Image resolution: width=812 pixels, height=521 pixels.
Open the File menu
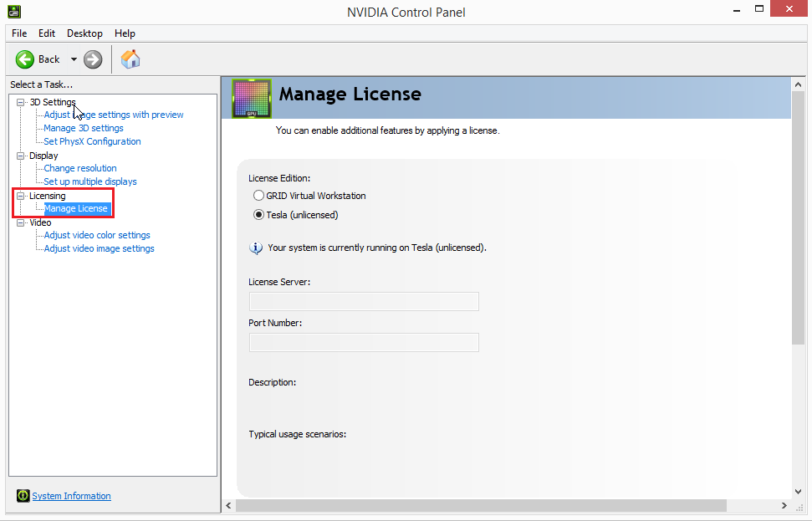(18, 33)
